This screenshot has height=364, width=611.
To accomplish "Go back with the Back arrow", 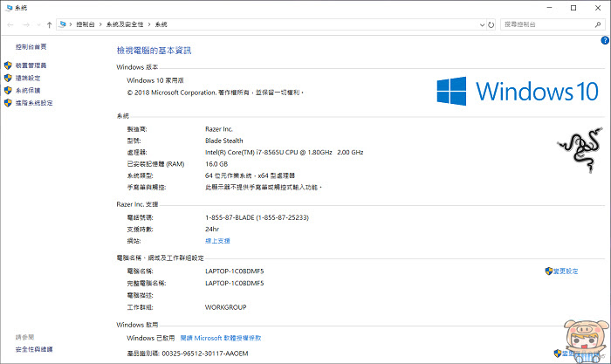I will pyautogui.click(x=10, y=24).
